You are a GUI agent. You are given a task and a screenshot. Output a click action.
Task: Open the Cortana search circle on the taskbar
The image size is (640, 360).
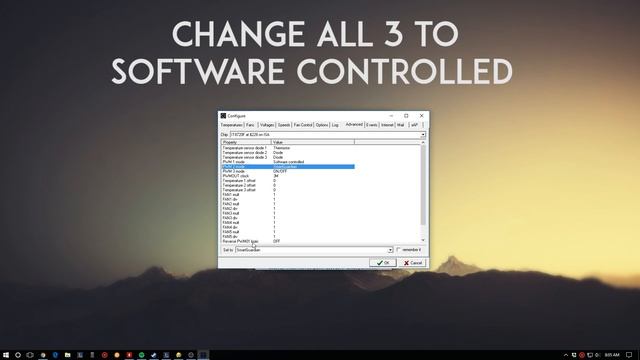(x=18, y=355)
